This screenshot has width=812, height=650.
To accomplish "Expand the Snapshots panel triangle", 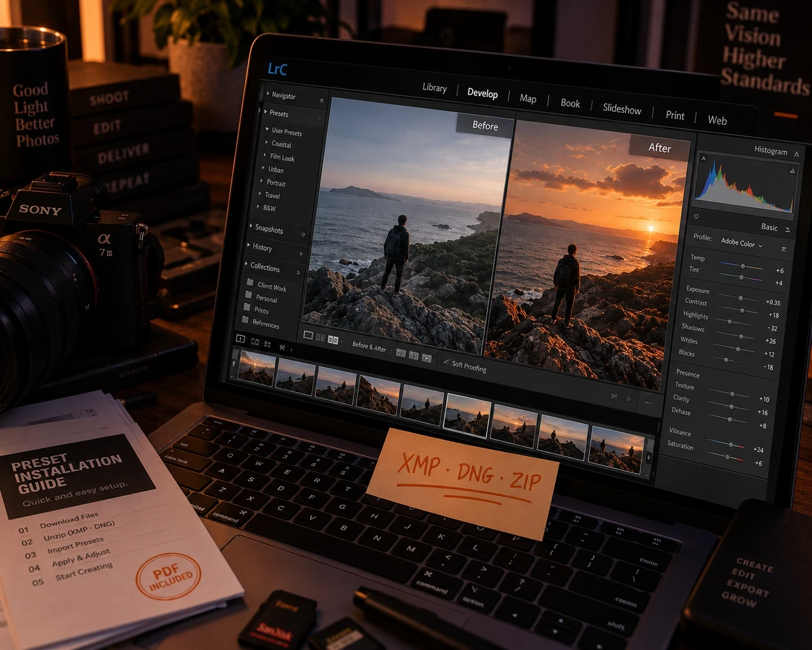I will (251, 226).
